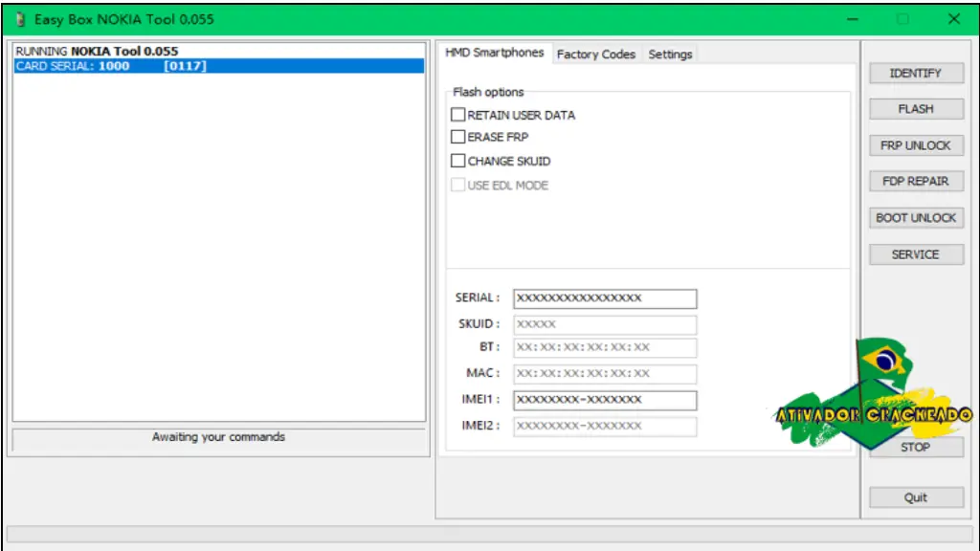
Task: Open the Factory Codes tab
Action: click(595, 55)
